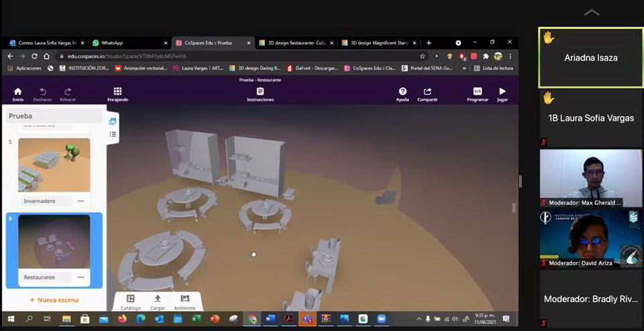Click the Rehacer redo arrow
The width and height of the screenshot is (644, 331).
(68, 94)
